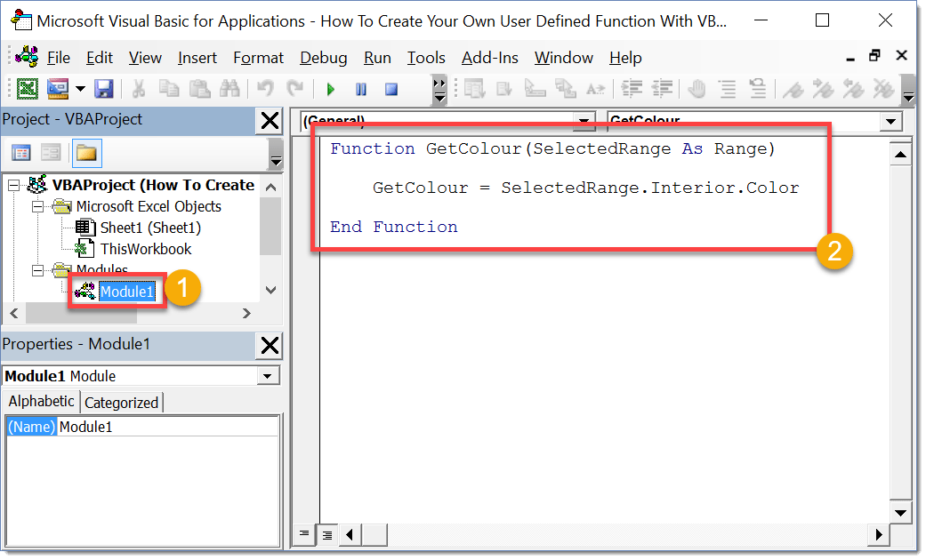Click the Comment Block icon
Screen dimensions: 926x560
[x=728, y=89]
